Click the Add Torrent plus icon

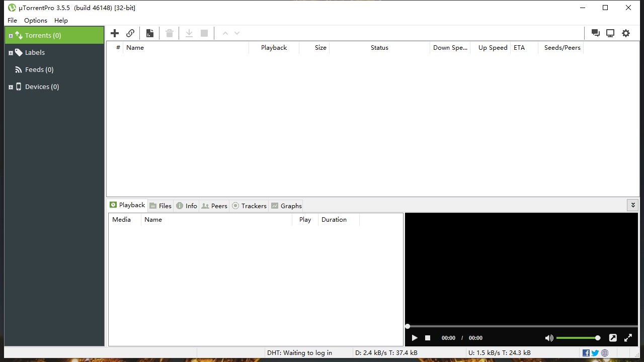[115, 33]
